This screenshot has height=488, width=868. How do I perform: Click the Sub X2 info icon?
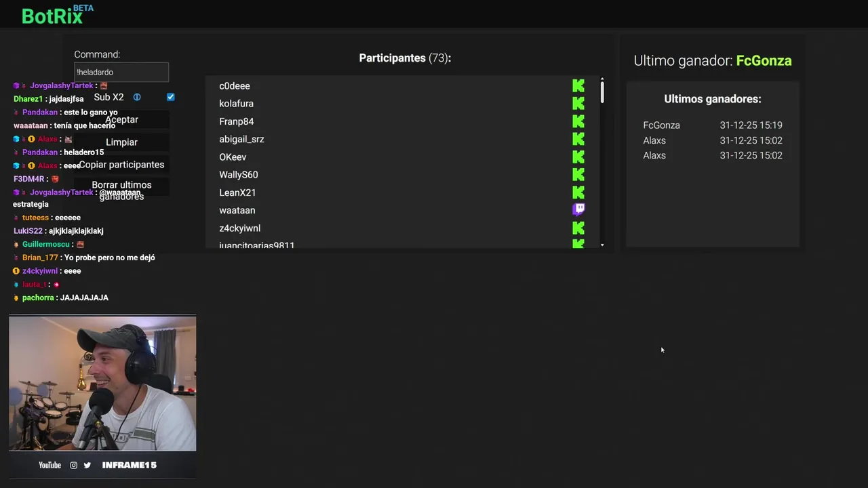click(137, 97)
